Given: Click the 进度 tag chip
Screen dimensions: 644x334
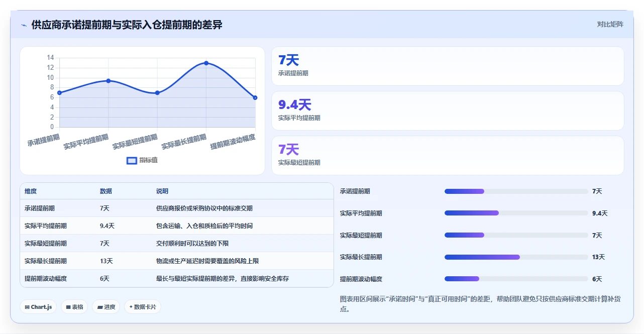Looking at the screenshot, I should (106, 307).
